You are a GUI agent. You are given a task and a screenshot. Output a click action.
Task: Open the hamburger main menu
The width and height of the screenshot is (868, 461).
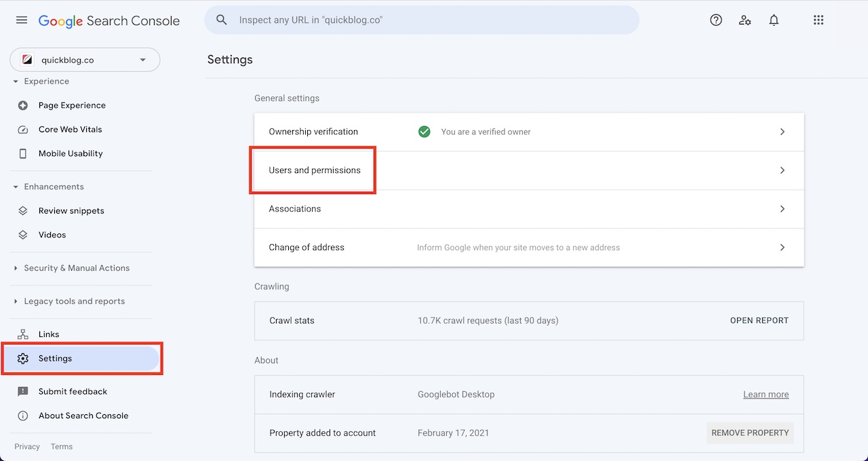click(x=22, y=20)
